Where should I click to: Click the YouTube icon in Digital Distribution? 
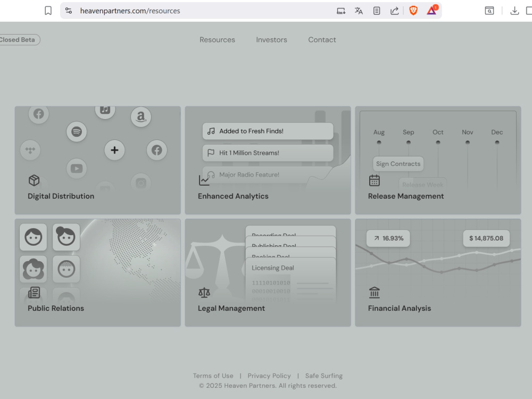click(x=77, y=169)
